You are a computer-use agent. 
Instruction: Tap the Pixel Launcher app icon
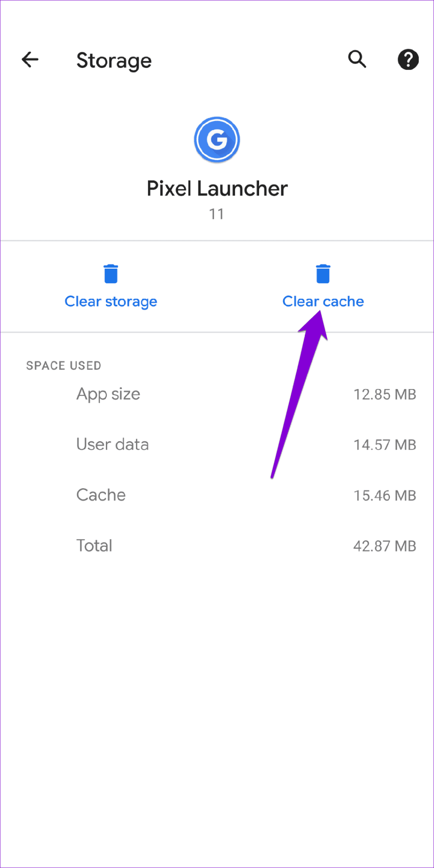tap(217, 140)
